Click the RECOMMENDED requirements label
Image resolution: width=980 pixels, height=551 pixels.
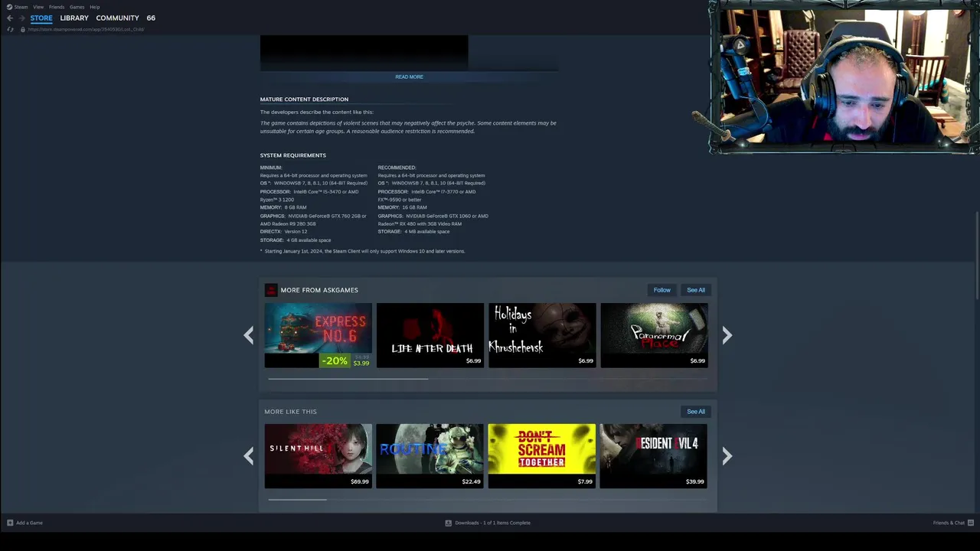coord(397,168)
